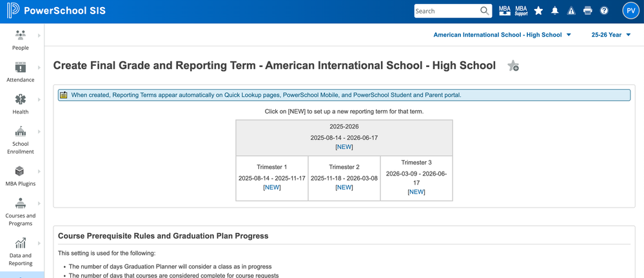The width and height of the screenshot is (644, 278).
Task: Open MBA Support icon in header
Action: (521, 11)
